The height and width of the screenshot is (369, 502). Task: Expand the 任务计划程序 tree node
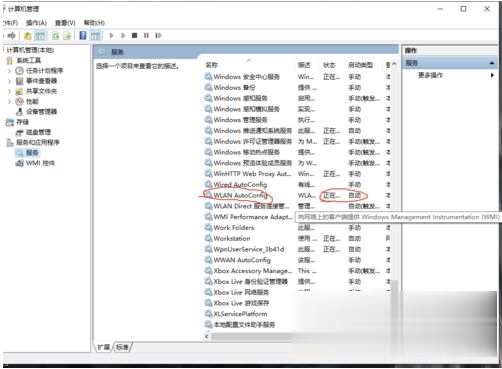9,71
